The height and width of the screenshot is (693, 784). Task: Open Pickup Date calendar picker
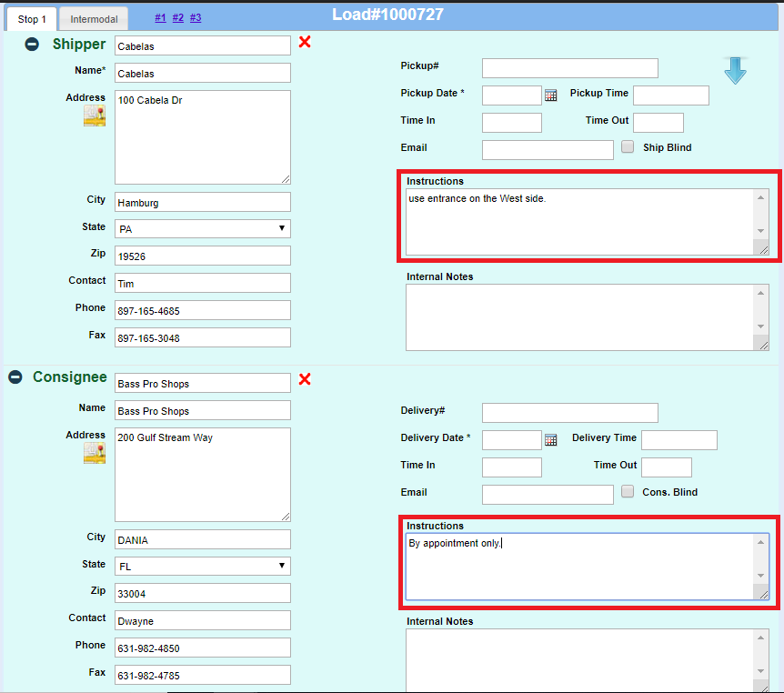click(550, 95)
